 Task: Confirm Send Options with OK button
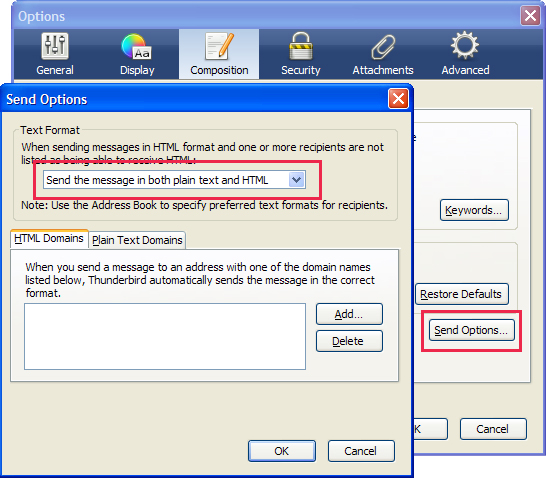pos(282,451)
